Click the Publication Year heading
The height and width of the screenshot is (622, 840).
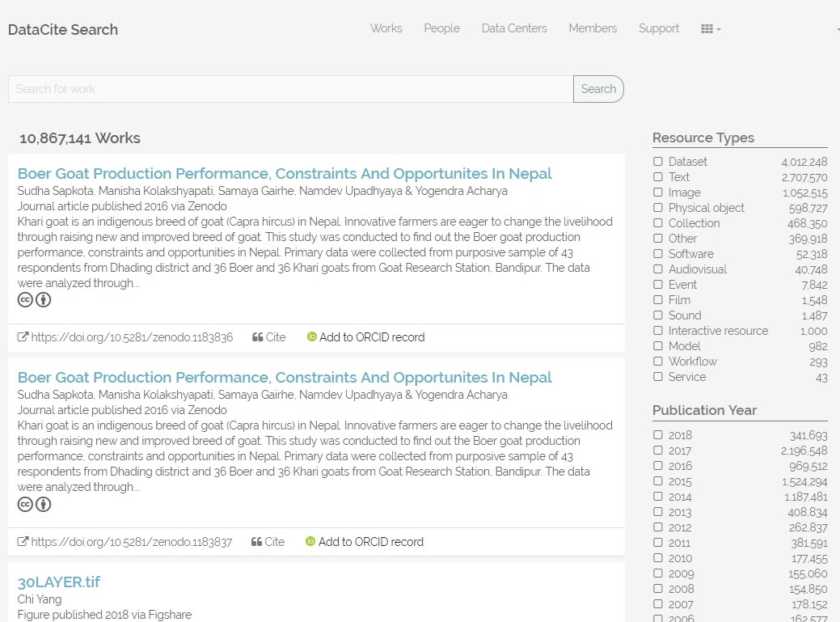pyautogui.click(x=704, y=410)
